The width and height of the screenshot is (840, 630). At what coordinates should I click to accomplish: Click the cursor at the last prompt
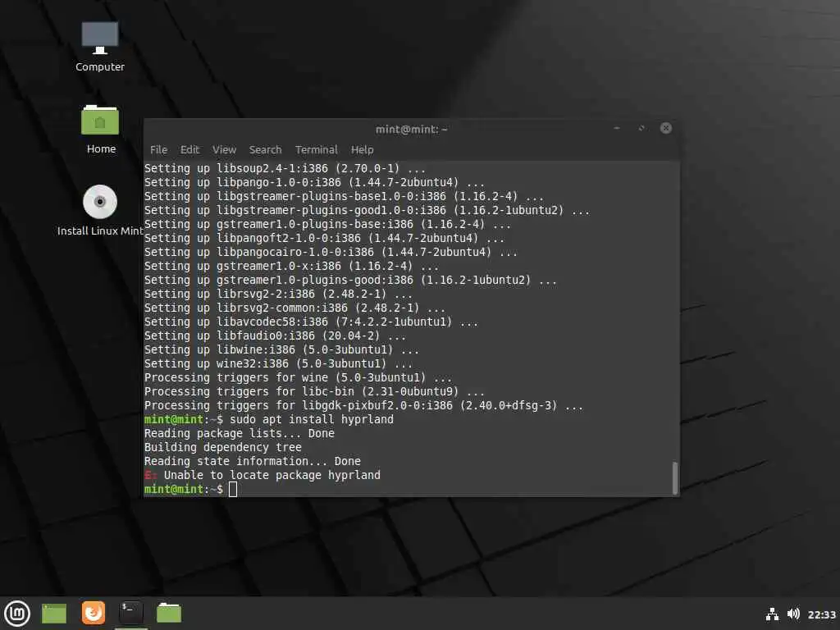tap(233, 489)
